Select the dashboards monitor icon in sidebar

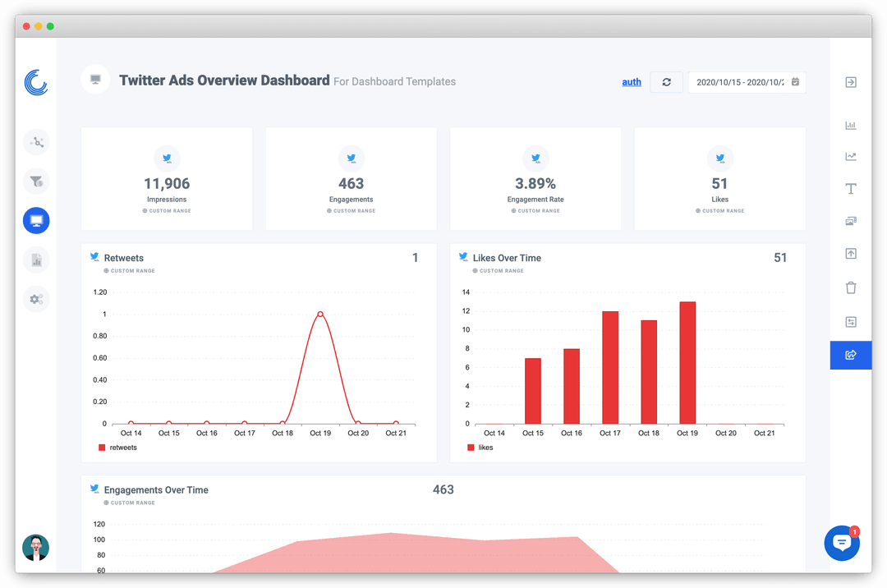coord(36,220)
